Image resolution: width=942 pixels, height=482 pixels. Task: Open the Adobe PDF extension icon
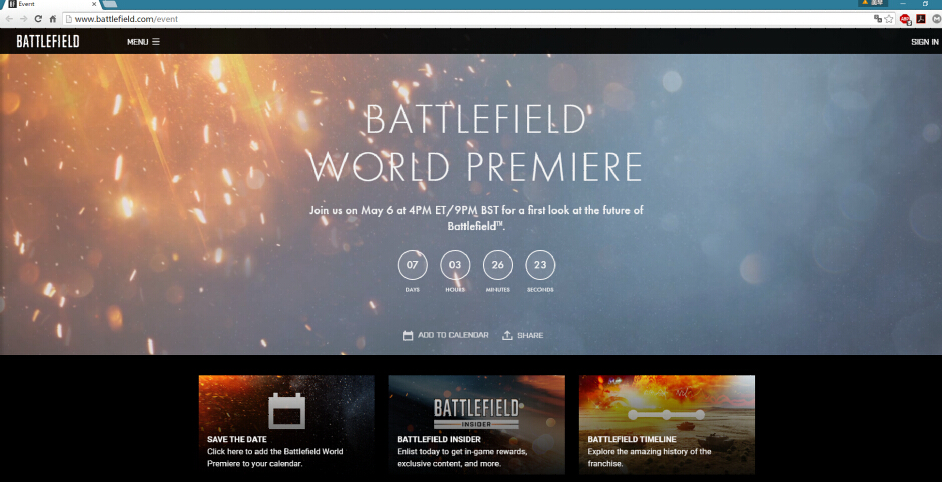click(x=920, y=19)
